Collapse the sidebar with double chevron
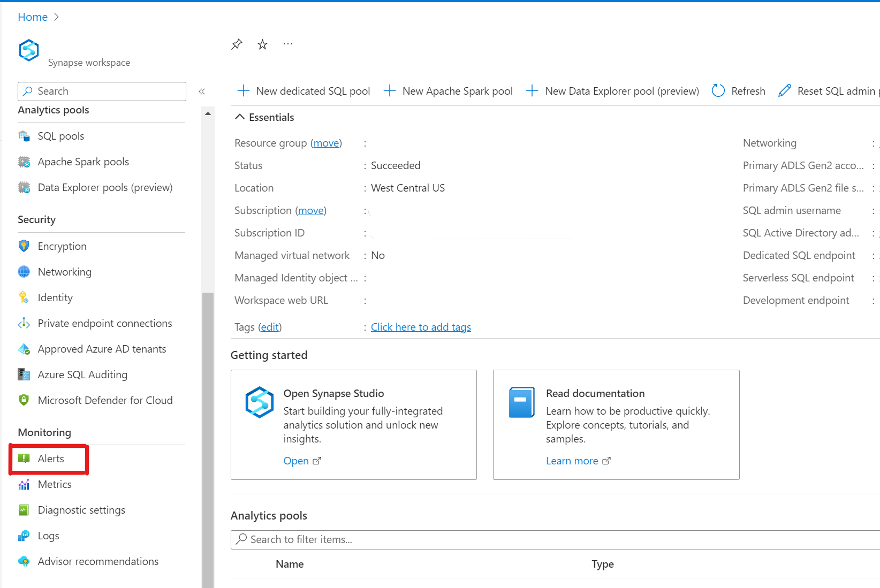 (202, 91)
